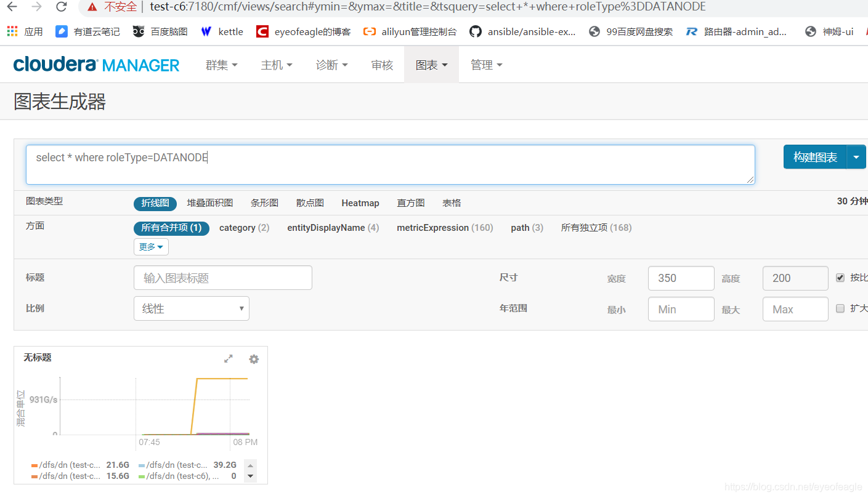
Task: Click the 39.2G legend entry
Action: (187, 465)
